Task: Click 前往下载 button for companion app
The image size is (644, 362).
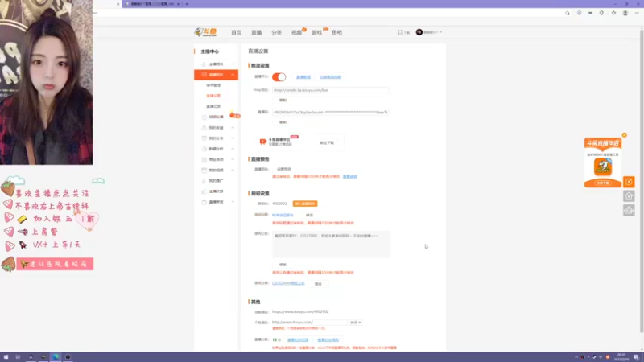Action: click(327, 143)
